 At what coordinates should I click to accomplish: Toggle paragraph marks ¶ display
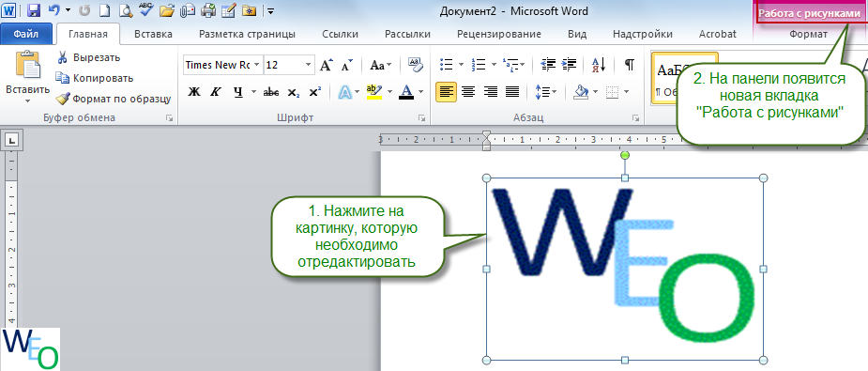coord(630,64)
